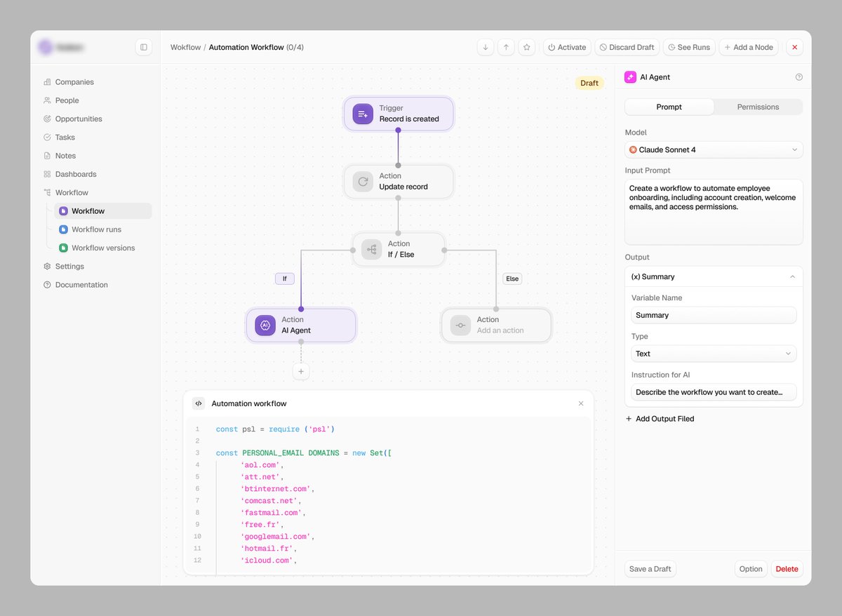Open the AI Agent help icon
The height and width of the screenshot is (616, 842).
point(798,77)
